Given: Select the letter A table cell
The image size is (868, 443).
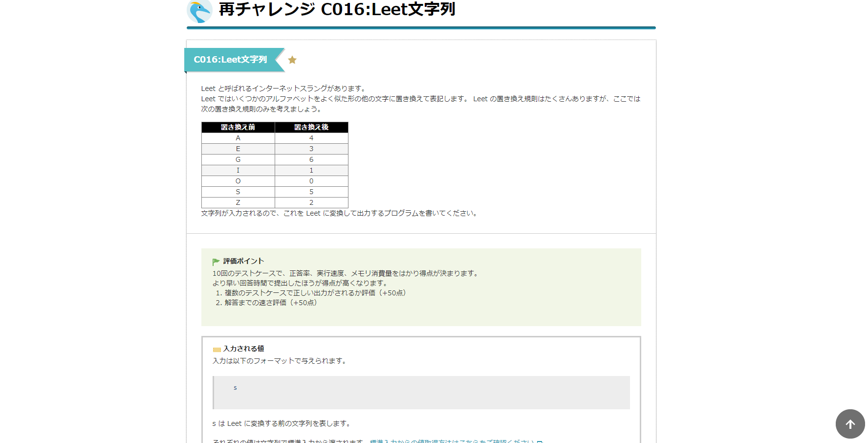Looking at the screenshot, I should click(238, 138).
